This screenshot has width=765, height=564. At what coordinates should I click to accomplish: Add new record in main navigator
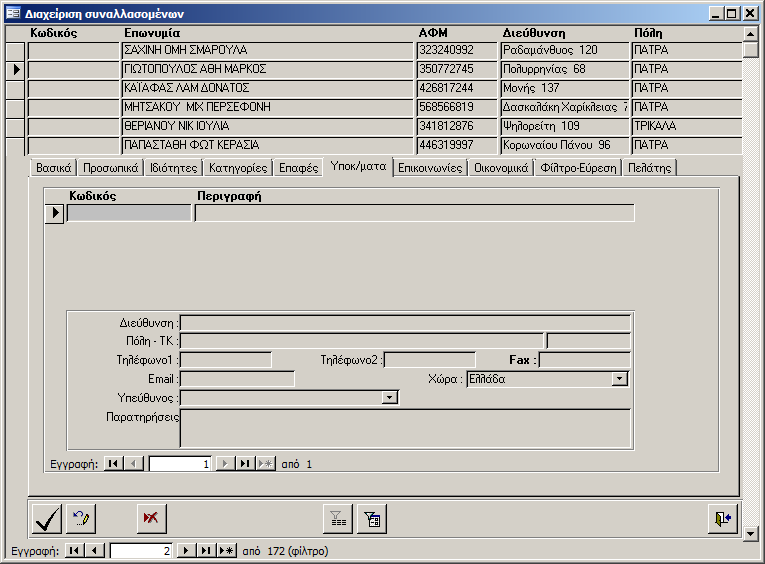click(226, 551)
